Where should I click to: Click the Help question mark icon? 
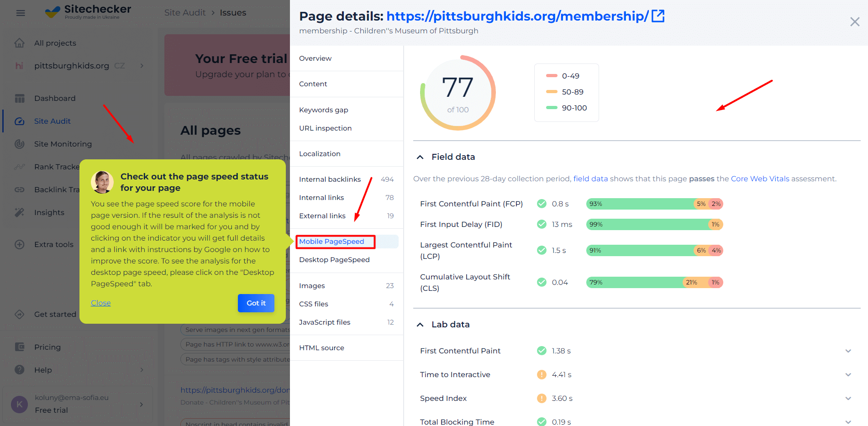click(x=20, y=370)
